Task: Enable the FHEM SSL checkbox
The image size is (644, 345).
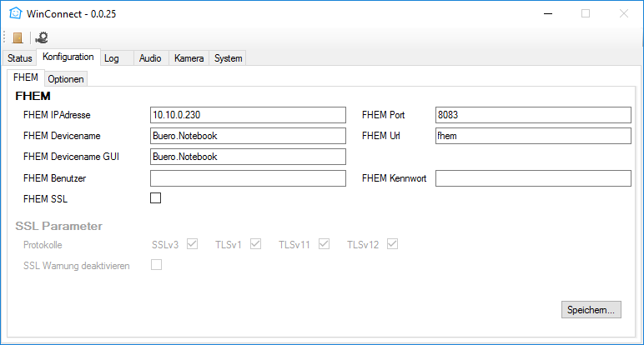Action: pyautogui.click(x=156, y=198)
